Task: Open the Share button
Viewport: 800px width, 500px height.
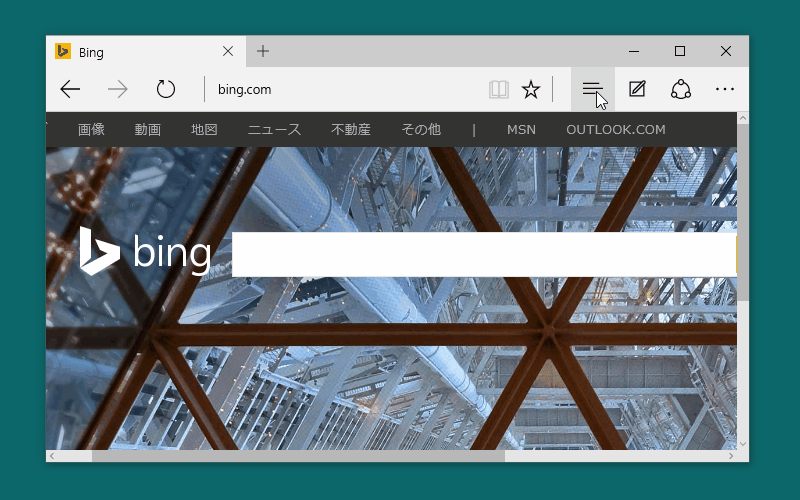Action: tap(681, 89)
